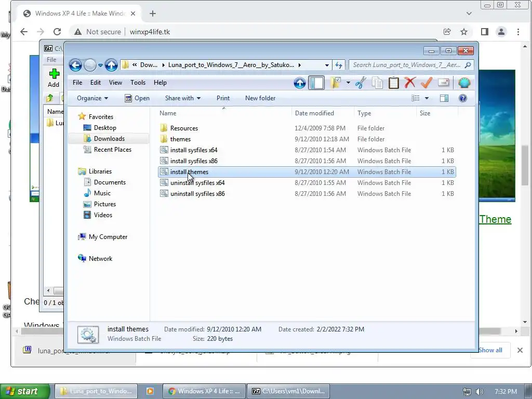The image size is (532, 399).
Task: Select the themes folder
Action: (x=307, y=139)
